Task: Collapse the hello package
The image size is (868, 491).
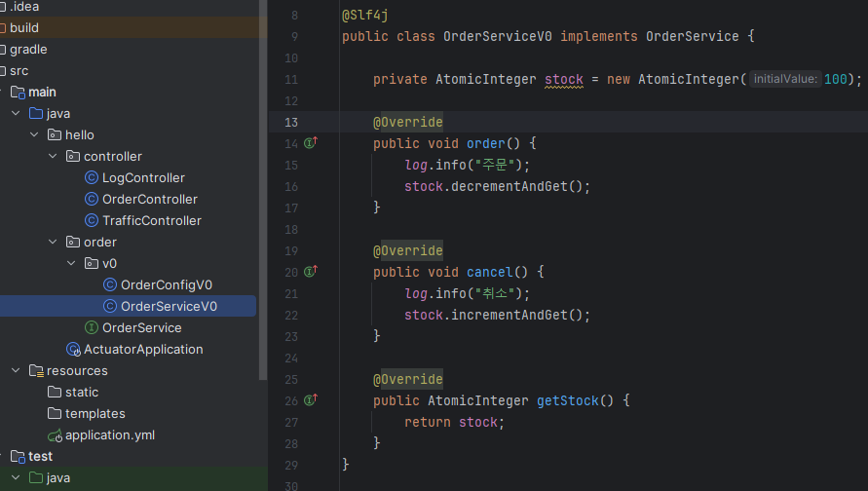Action: coord(34,134)
